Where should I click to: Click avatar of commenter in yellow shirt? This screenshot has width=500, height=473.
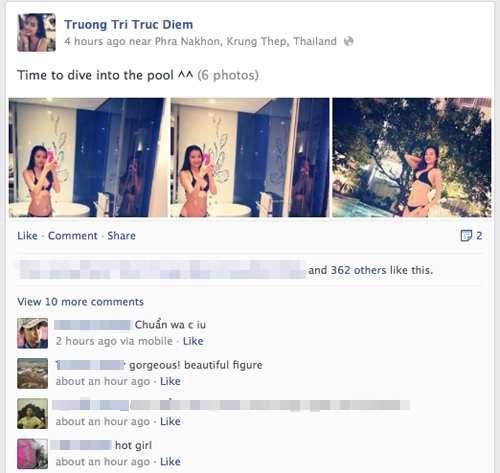tap(32, 414)
